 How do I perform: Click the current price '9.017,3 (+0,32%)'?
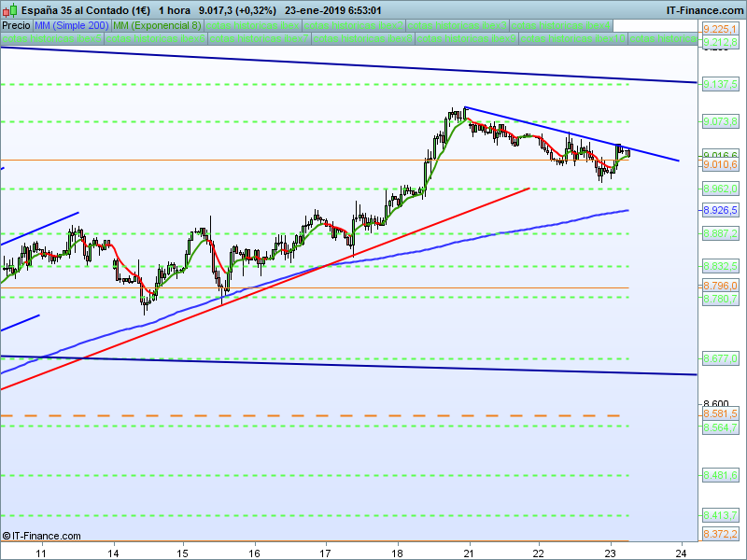click(x=237, y=10)
